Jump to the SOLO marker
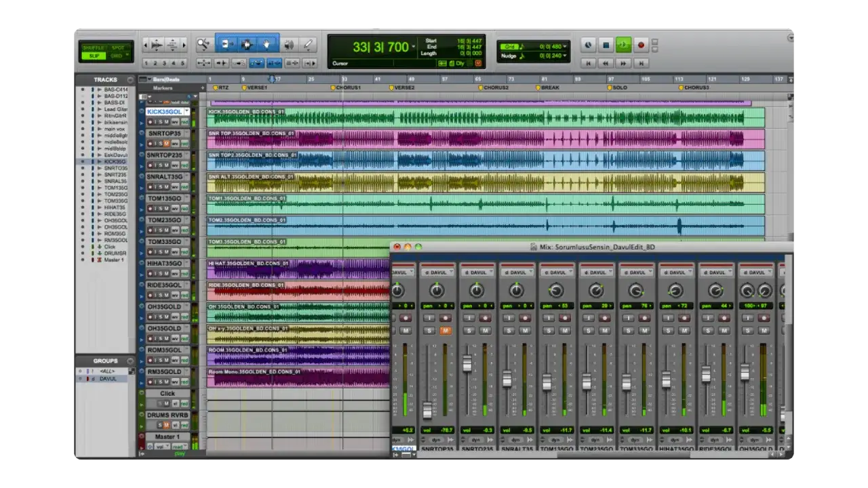 pyautogui.click(x=617, y=88)
